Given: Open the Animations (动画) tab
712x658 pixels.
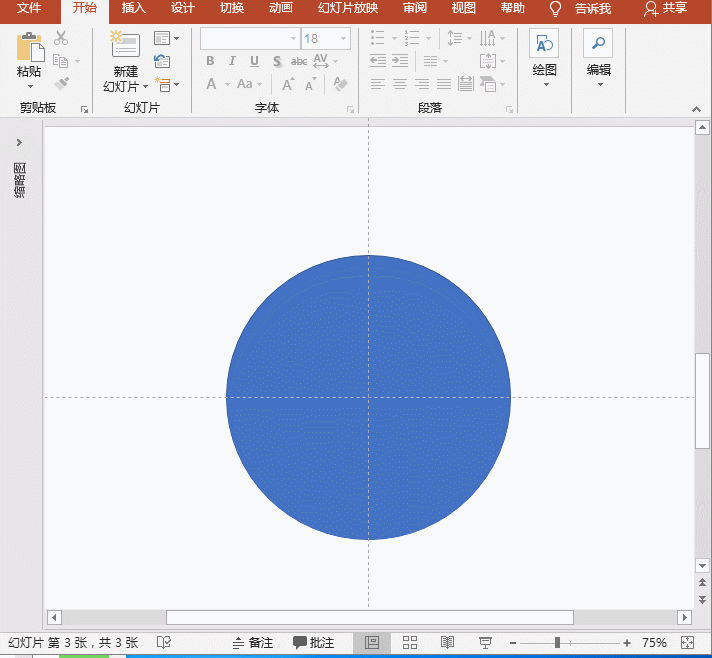Looking at the screenshot, I should click(x=281, y=8).
